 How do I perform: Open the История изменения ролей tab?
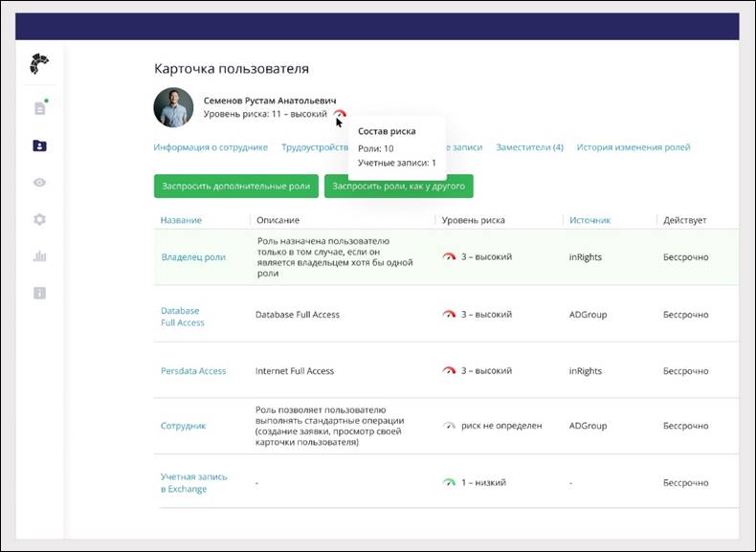pos(634,147)
